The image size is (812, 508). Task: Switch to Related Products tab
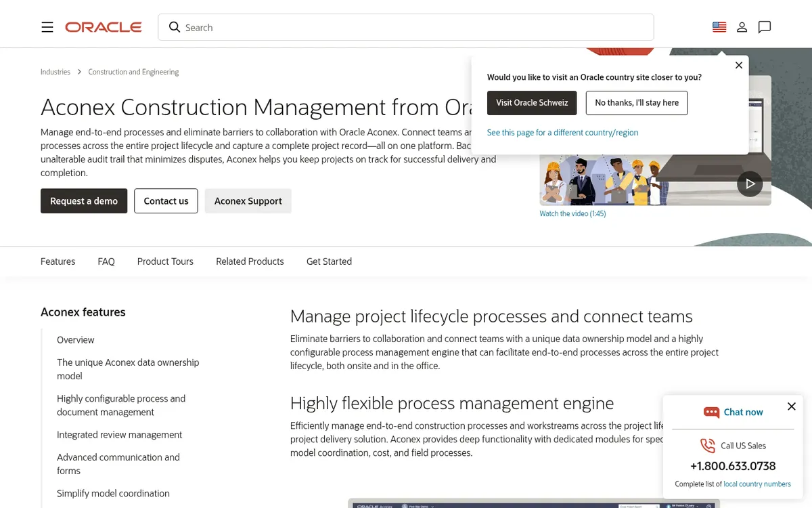pos(250,261)
